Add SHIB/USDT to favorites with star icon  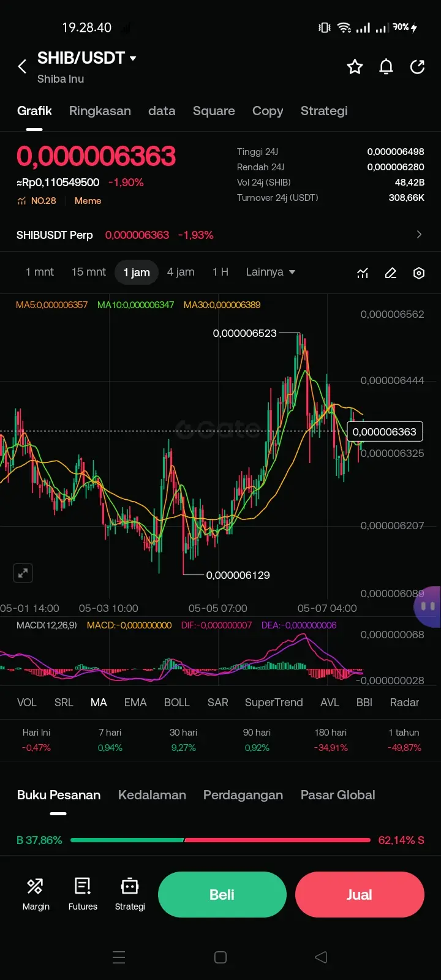click(x=355, y=67)
